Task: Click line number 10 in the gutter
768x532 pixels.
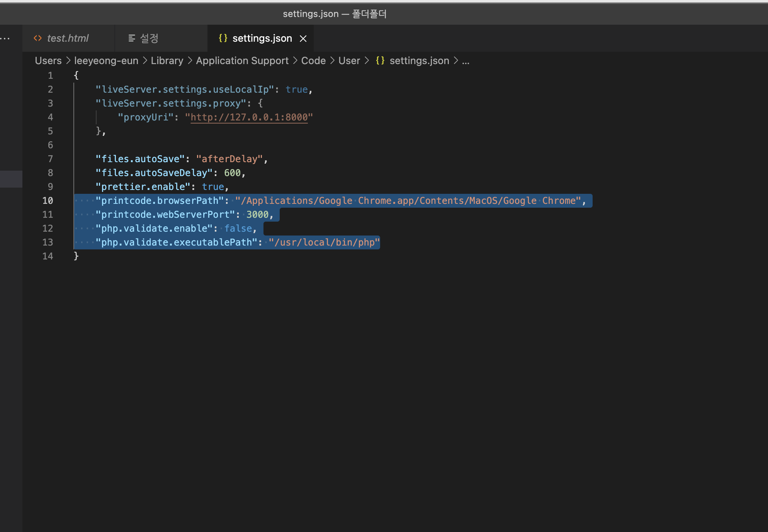Action: pos(48,201)
